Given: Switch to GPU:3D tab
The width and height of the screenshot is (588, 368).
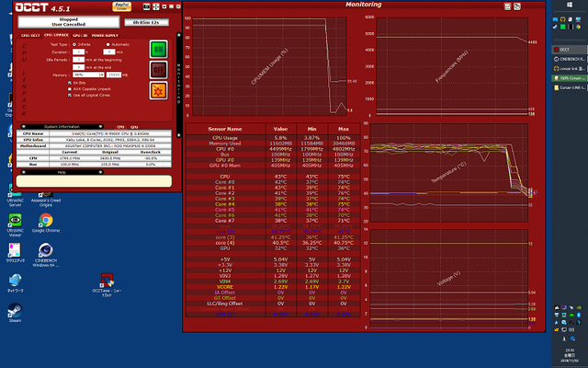Looking at the screenshot, I should (x=80, y=35).
